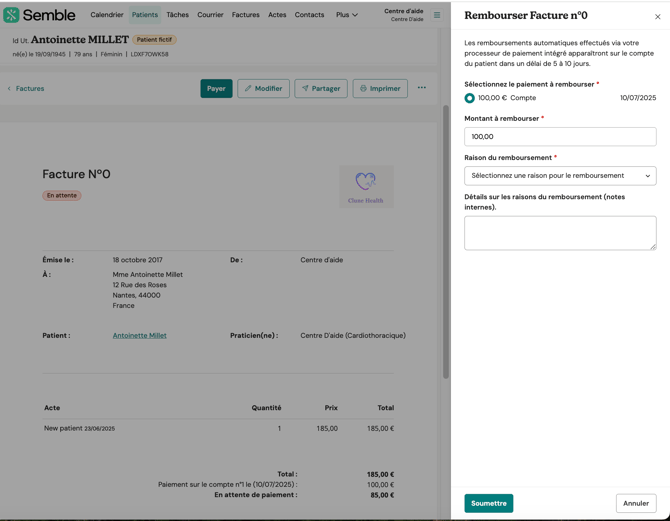Open the Raison du remboursement dropdown

[x=560, y=176]
